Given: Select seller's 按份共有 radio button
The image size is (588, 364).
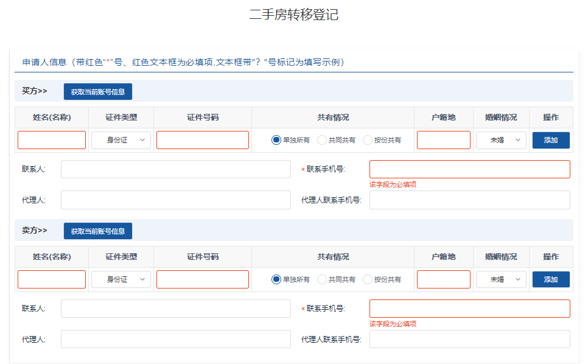Looking at the screenshot, I should click(x=368, y=279).
